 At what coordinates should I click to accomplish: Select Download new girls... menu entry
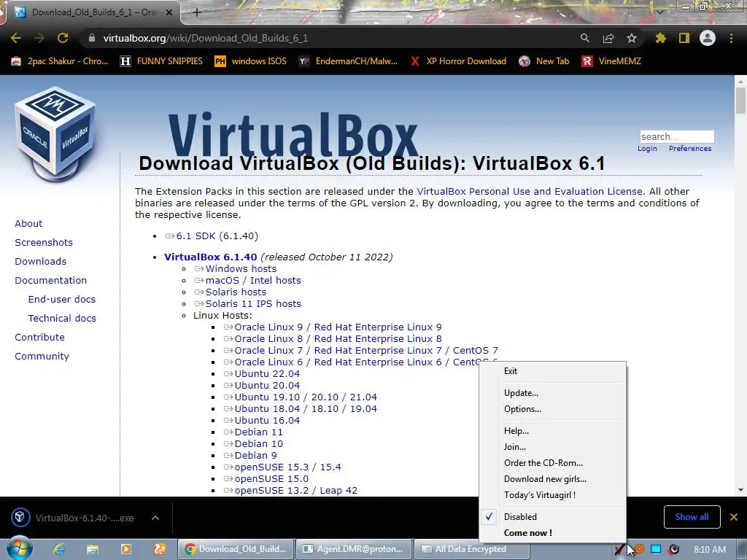click(553, 479)
